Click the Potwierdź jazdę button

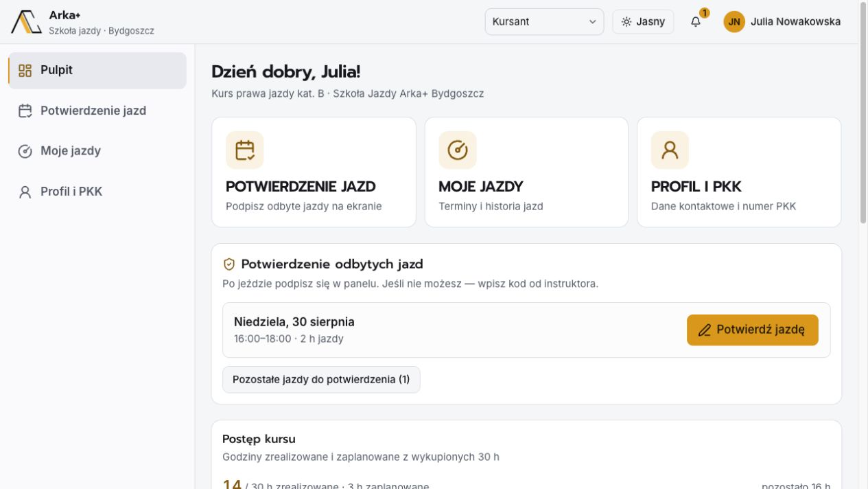pos(752,330)
